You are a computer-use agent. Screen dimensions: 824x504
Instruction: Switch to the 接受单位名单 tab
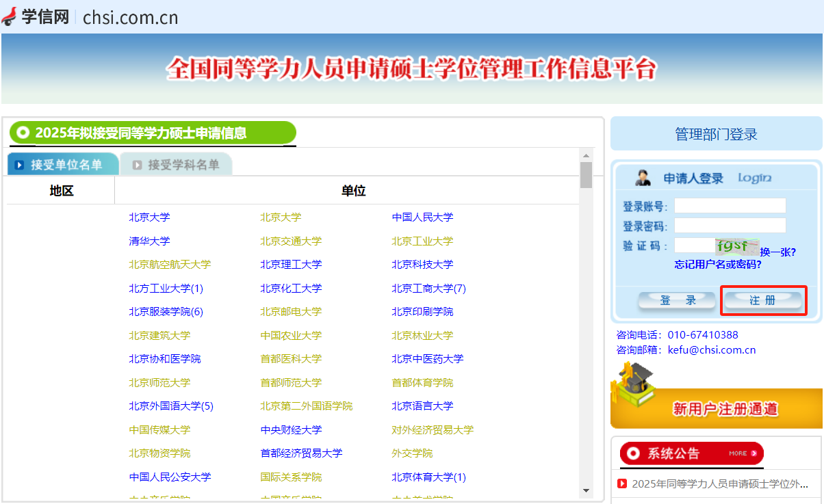click(x=64, y=165)
